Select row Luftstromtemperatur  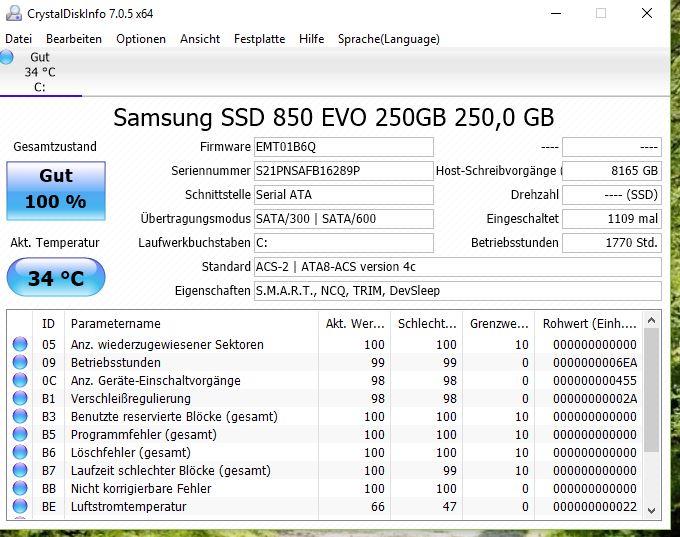click(325, 506)
